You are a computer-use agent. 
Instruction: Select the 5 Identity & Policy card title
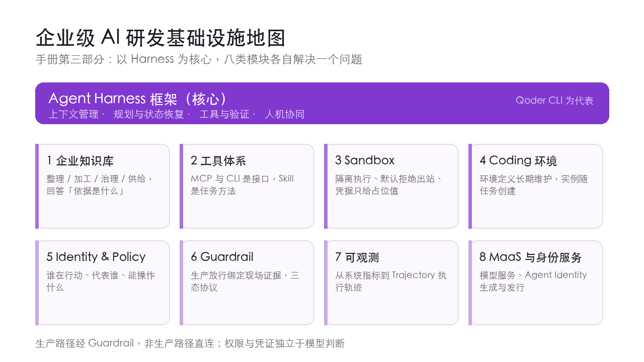(x=96, y=257)
